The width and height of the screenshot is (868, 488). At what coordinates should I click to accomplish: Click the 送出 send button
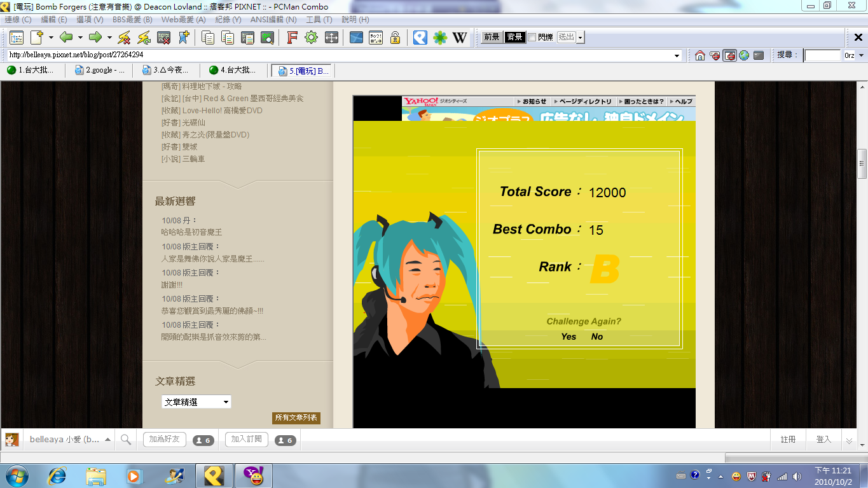click(x=567, y=38)
